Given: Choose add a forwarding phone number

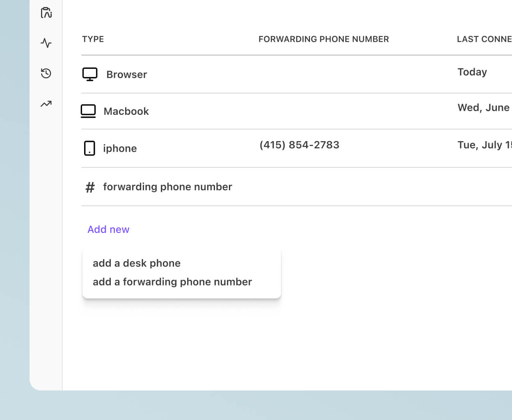Looking at the screenshot, I should point(172,282).
